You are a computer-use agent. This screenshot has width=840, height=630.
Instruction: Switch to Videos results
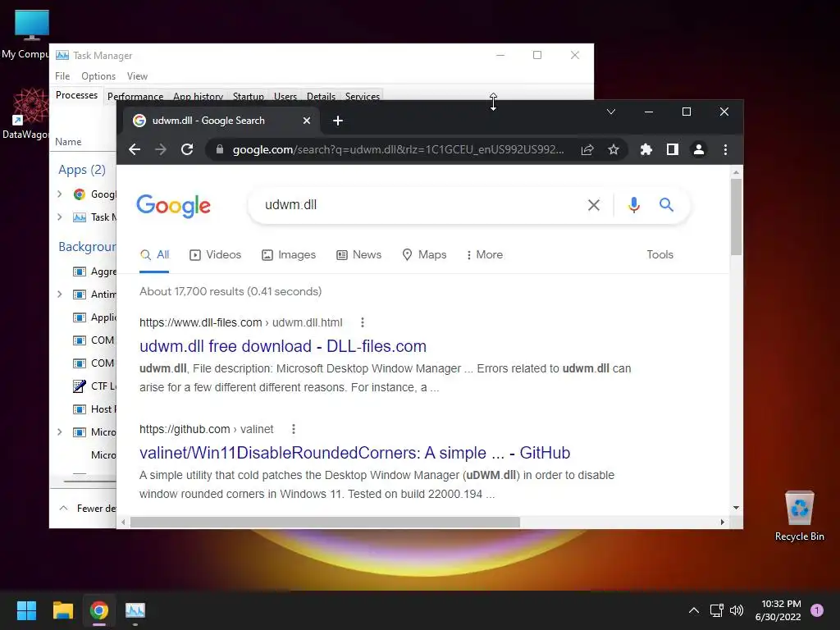pos(216,255)
